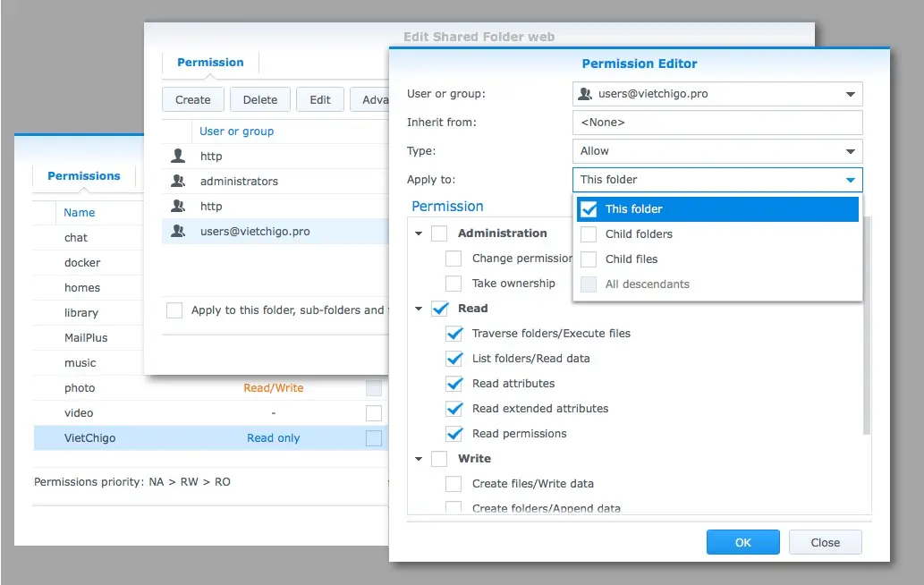Click the Close button in Permission Editor
This screenshot has height=585, width=924.
825,542
